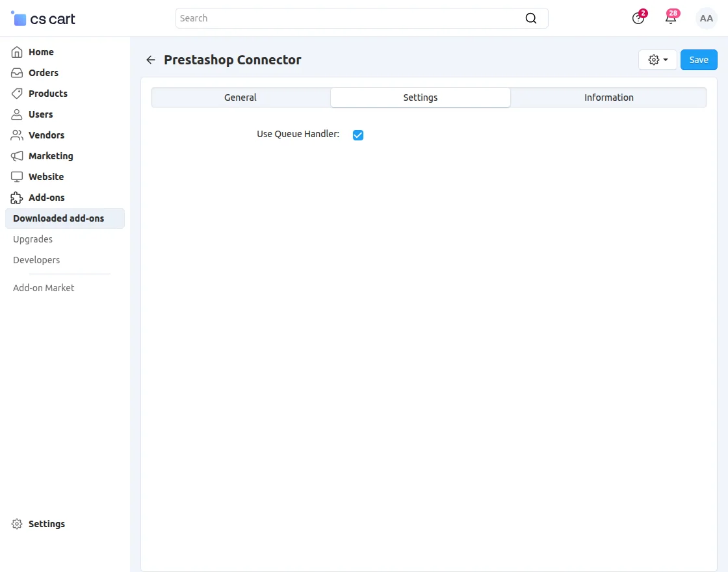The height and width of the screenshot is (572, 728).
Task: Click the help icon with the red badge
Action: (638, 18)
